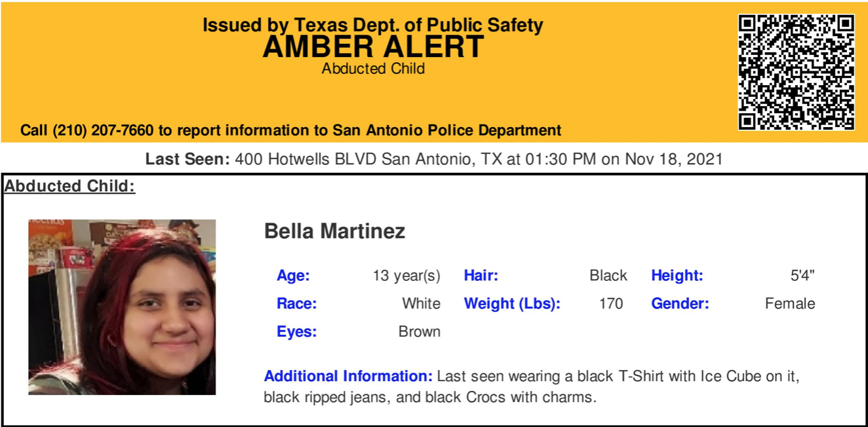This screenshot has width=868, height=427.
Task: Click the "Abducted Child" subtitle under the headline
Action: tap(373, 69)
